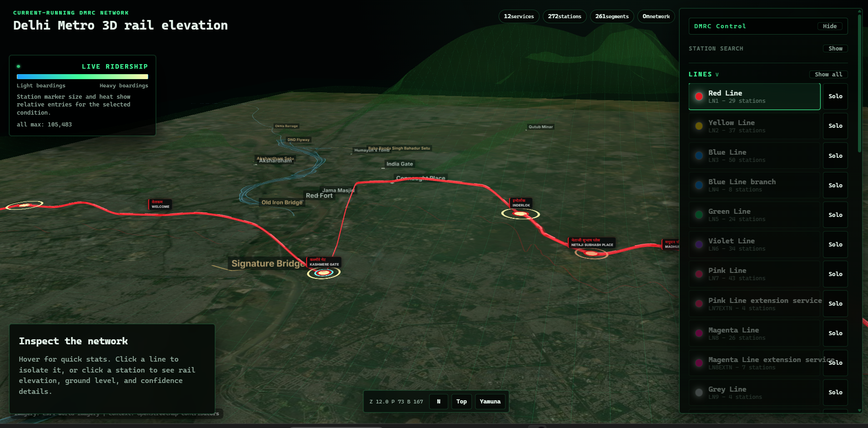Click the DND Flyway map label

[x=298, y=140]
